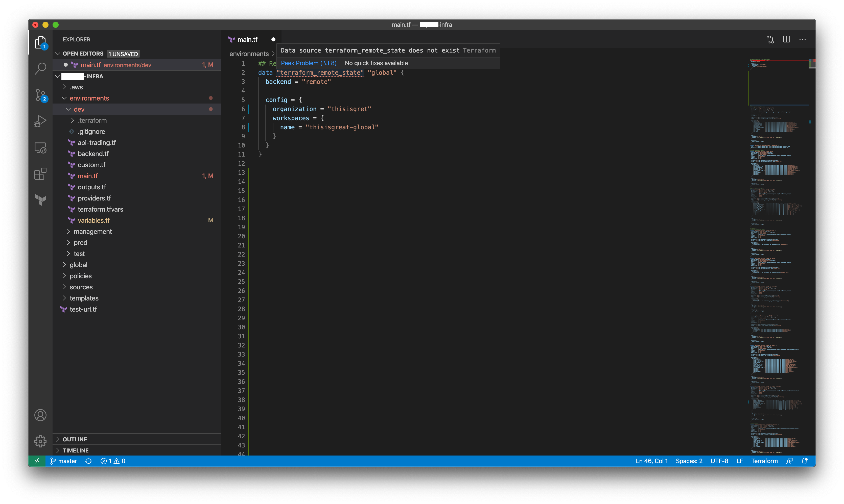Click Ln 46, Col 1 cursor position indicator
This screenshot has height=504, width=844.
point(651,461)
